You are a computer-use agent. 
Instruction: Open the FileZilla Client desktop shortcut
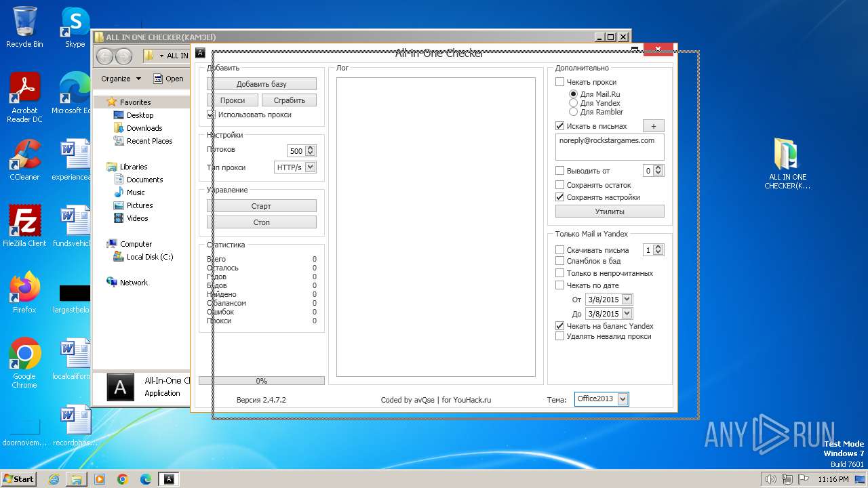click(x=24, y=226)
